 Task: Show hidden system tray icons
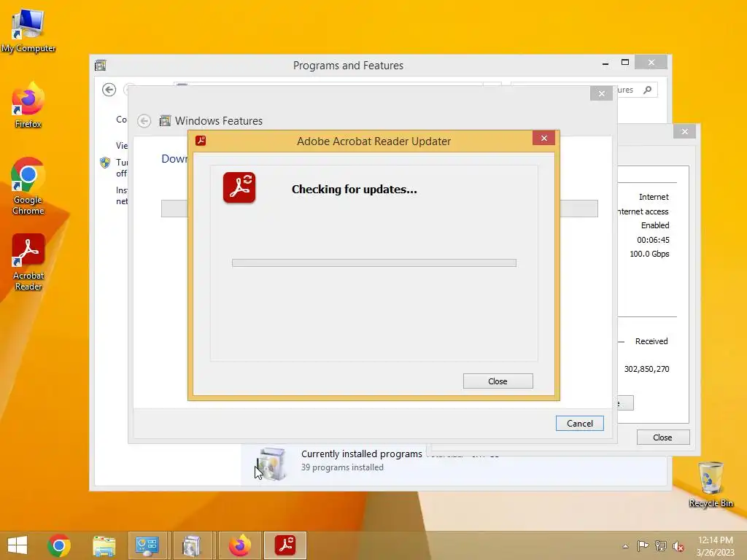click(625, 546)
